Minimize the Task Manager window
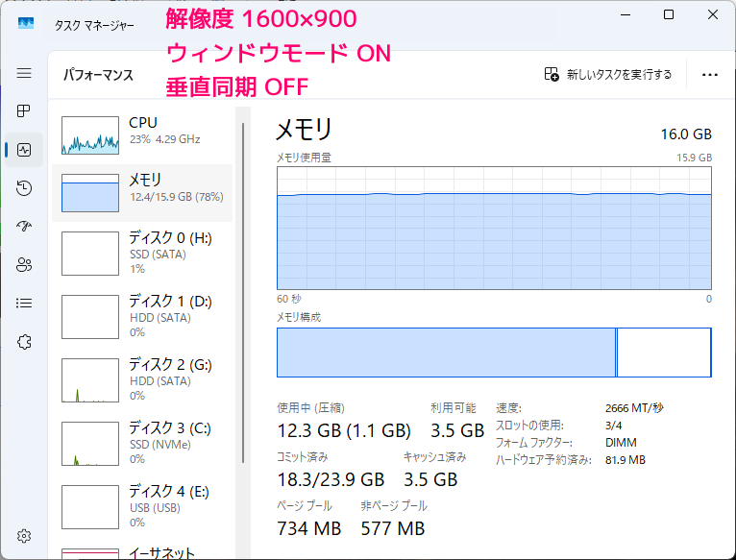 point(626,15)
